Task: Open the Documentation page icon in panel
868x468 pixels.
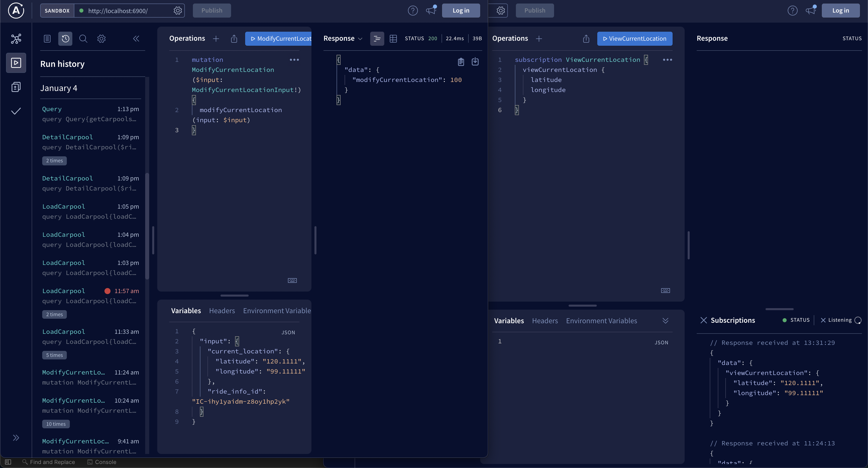Action: (47, 39)
